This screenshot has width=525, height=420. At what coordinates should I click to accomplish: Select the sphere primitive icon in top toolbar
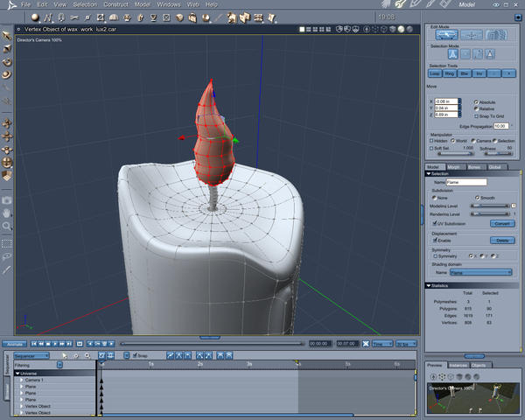pyautogui.click(x=35, y=17)
